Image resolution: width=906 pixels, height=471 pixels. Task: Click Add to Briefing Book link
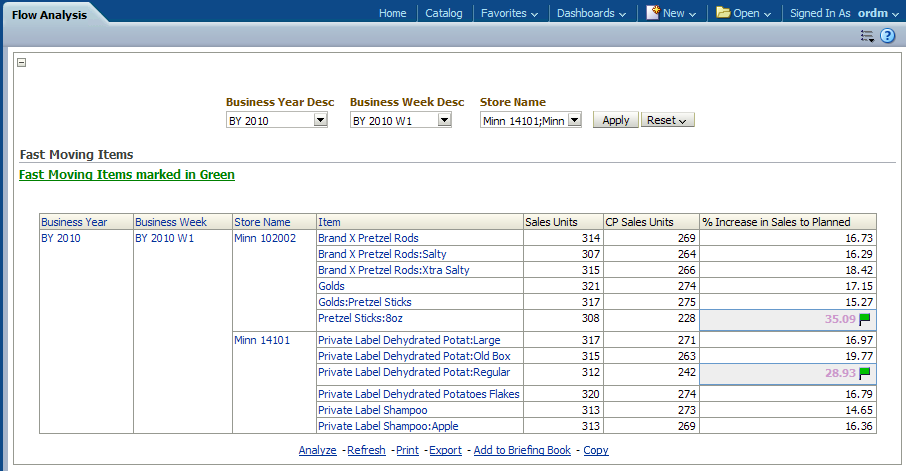[522, 450]
